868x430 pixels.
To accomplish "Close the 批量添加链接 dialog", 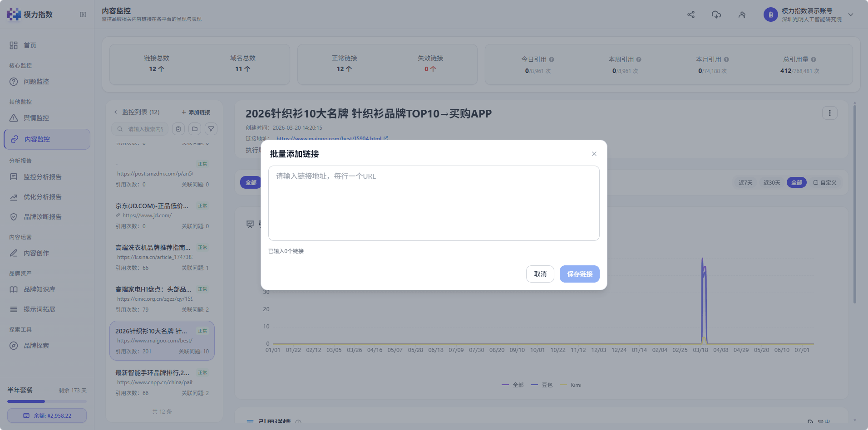I will pos(594,154).
